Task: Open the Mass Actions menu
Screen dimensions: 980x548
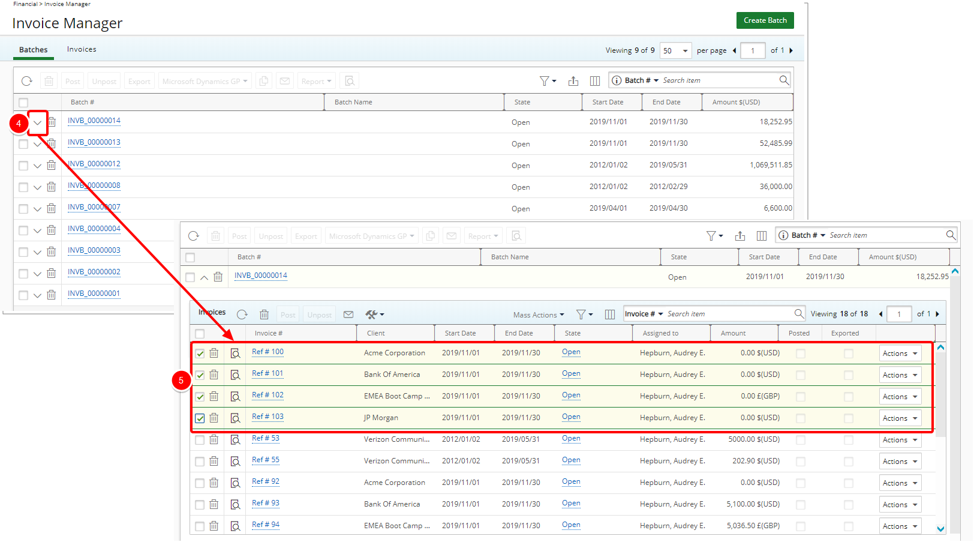Action: tap(538, 315)
